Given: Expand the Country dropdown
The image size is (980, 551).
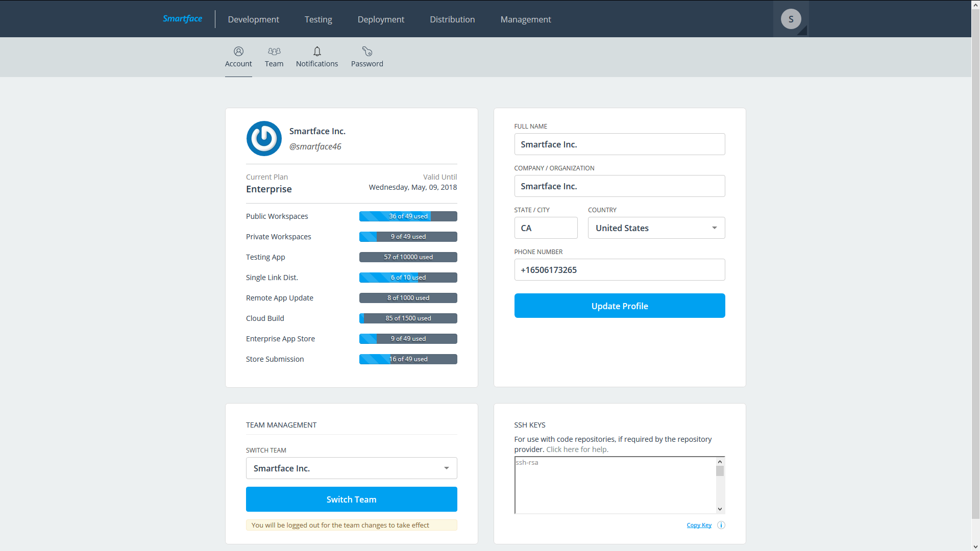Looking at the screenshot, I should pos(656,228).
